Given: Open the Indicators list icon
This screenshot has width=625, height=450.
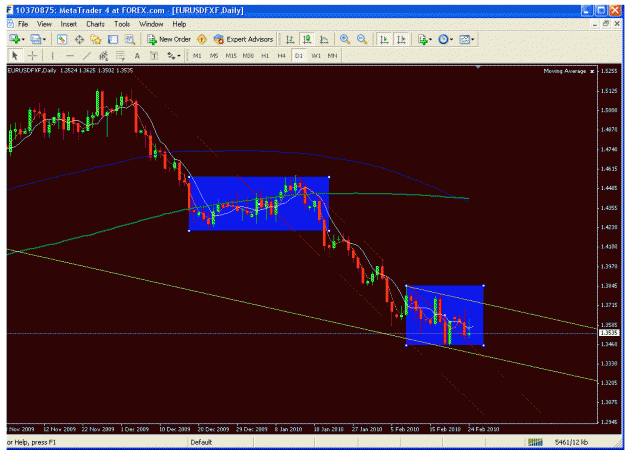Looking at the screenshot, I should pyautogui.click(x=422, y=39).
